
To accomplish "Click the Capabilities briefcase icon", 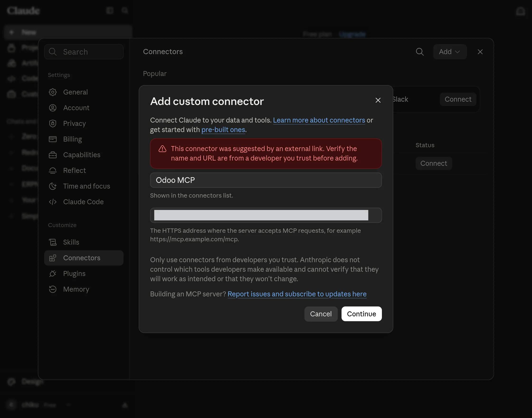I will pos(53,155).
